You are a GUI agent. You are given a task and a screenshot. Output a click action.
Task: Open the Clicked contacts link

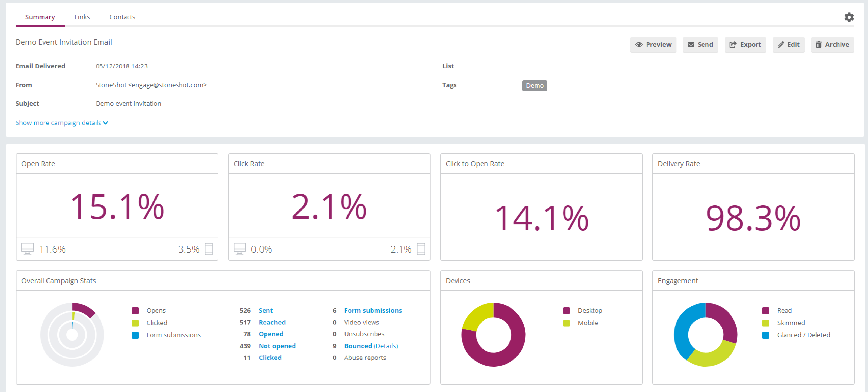(270, 358)
